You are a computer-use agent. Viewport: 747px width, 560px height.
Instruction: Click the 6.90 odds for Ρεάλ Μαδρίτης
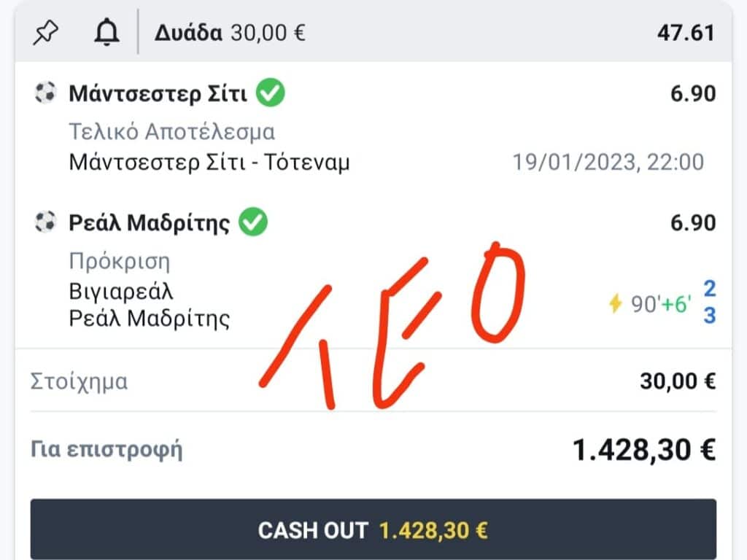click(x=692, y=222)
